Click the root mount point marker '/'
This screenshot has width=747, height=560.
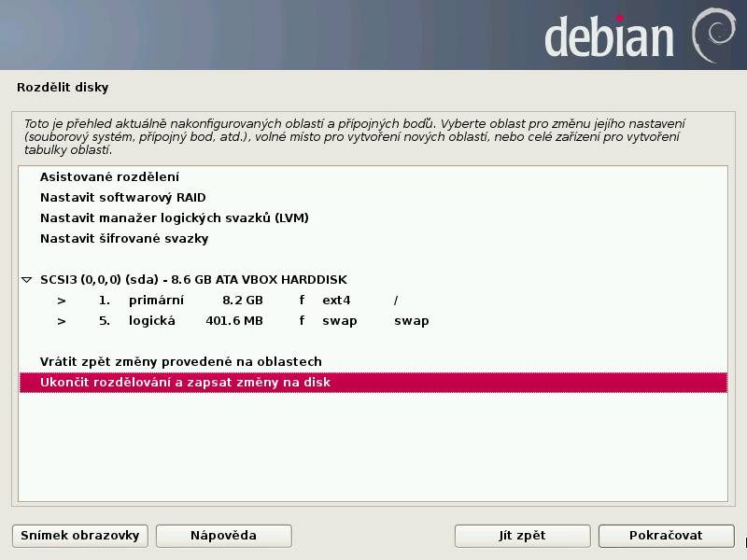pyautogui.click(x=396, y=300)
